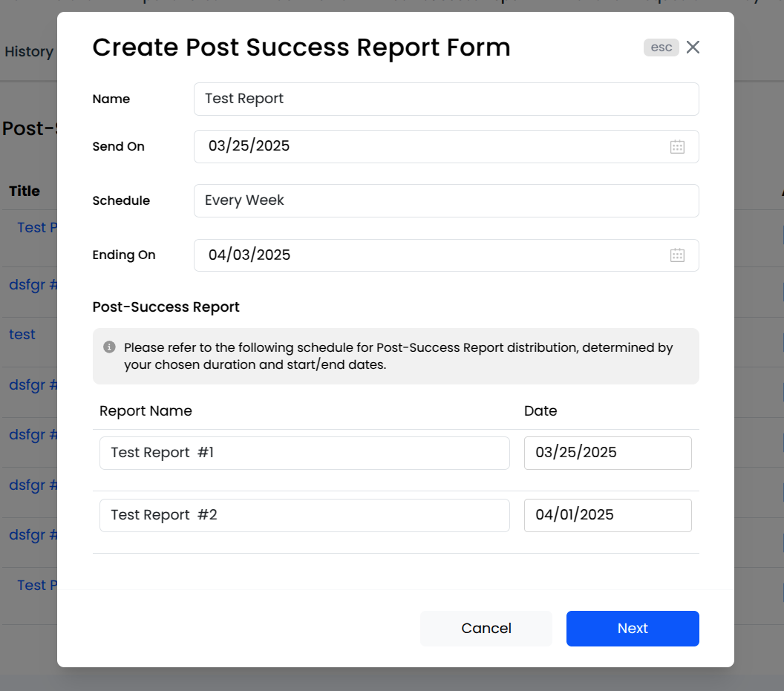Click the Report Name field showing Test Report #2
Viewport: 784px width, 691px height.
click(304, 515)
